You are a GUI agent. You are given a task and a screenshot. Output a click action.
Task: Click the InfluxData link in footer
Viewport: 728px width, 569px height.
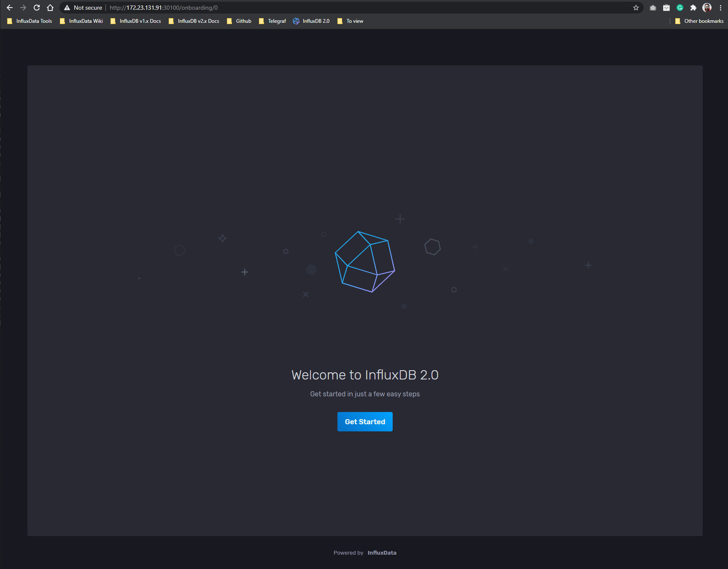point(382,553)
